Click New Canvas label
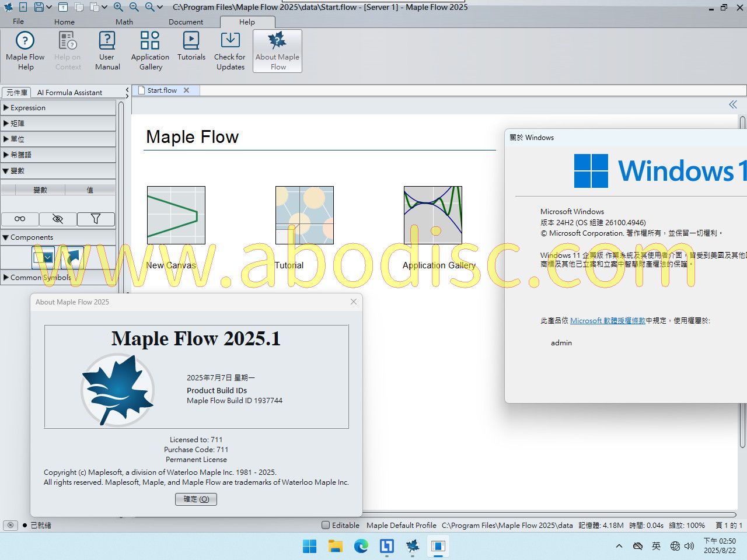Image resolution: width=747 pixels, height=560 pixels. [171, 265]
